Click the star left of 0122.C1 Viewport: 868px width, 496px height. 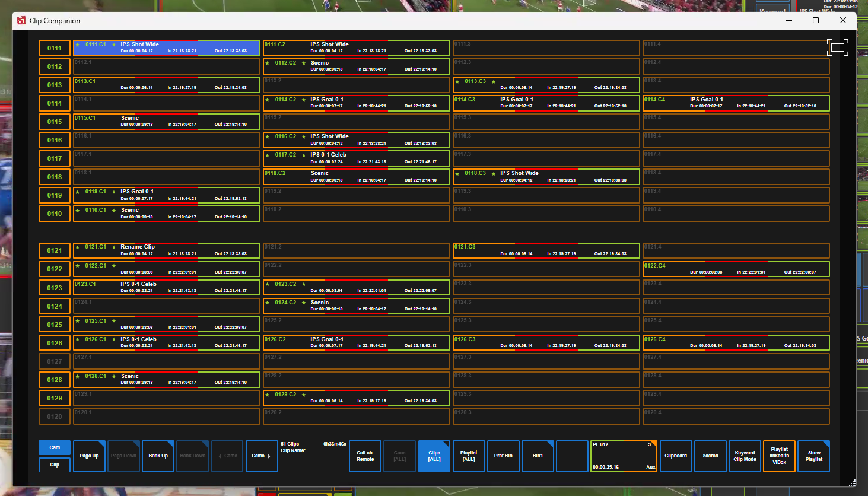click(78, 266)
